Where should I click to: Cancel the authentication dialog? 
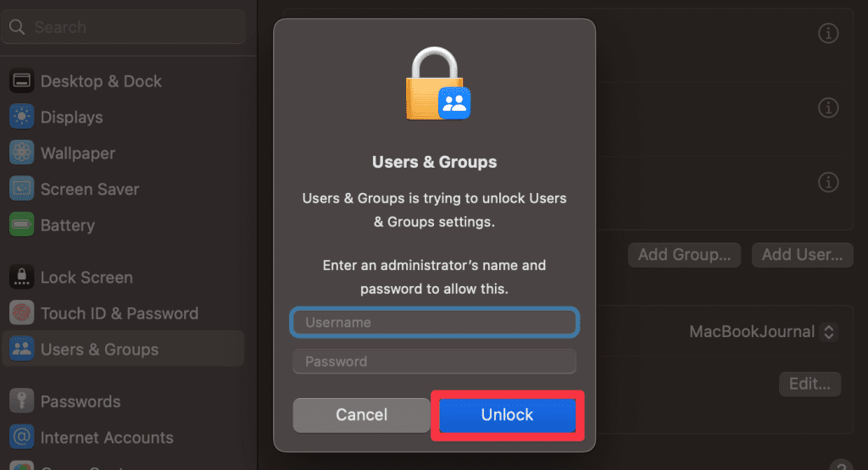(x=361, y=415)
